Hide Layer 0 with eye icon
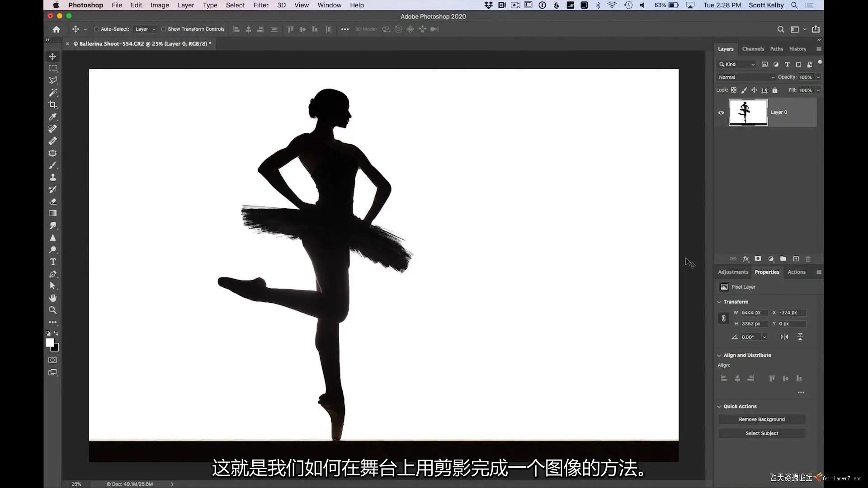Screen dimensions: 868x488 tap(721, 113)
